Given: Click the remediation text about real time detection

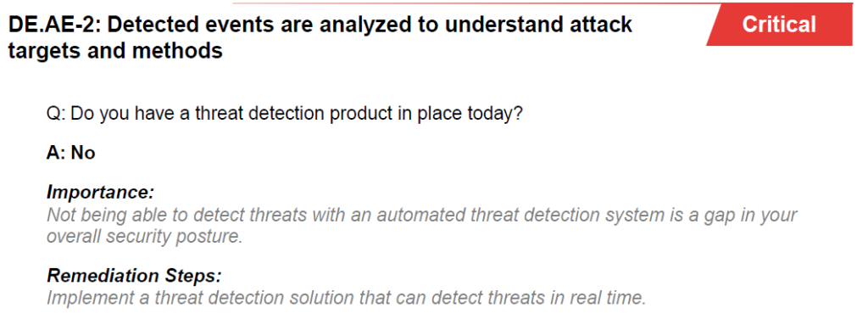Looking at the screenshot, I should tap(347, 298).
